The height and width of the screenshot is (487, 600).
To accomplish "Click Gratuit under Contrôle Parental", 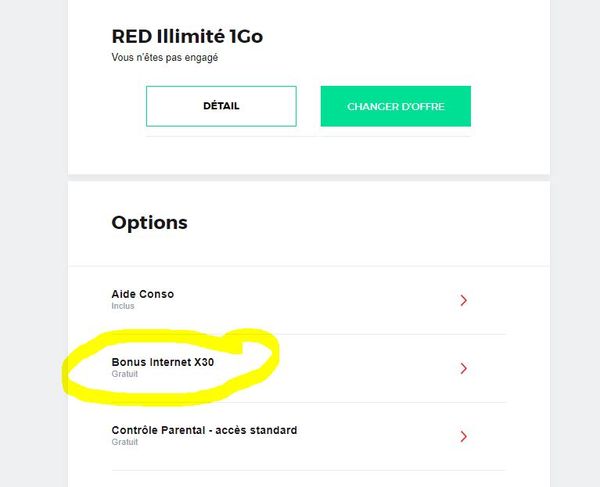I will pyautogui.click(x=124, y=442).
